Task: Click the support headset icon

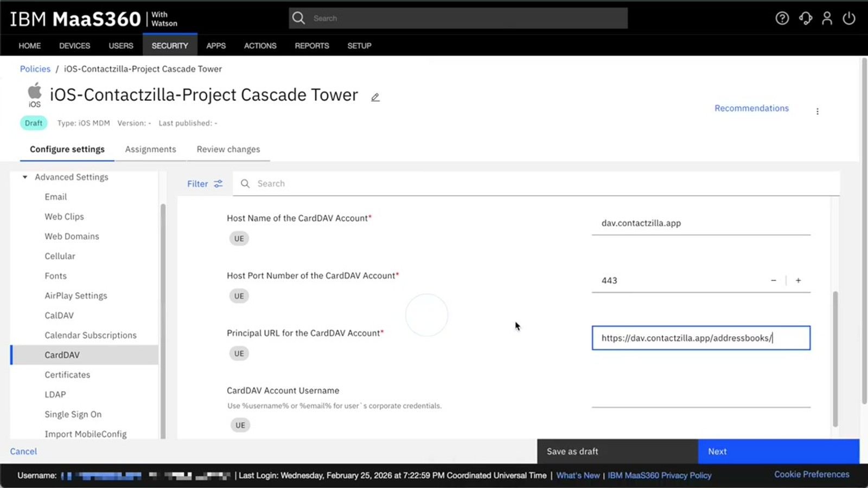Action: pyautogui.click(x=805, y=18)
